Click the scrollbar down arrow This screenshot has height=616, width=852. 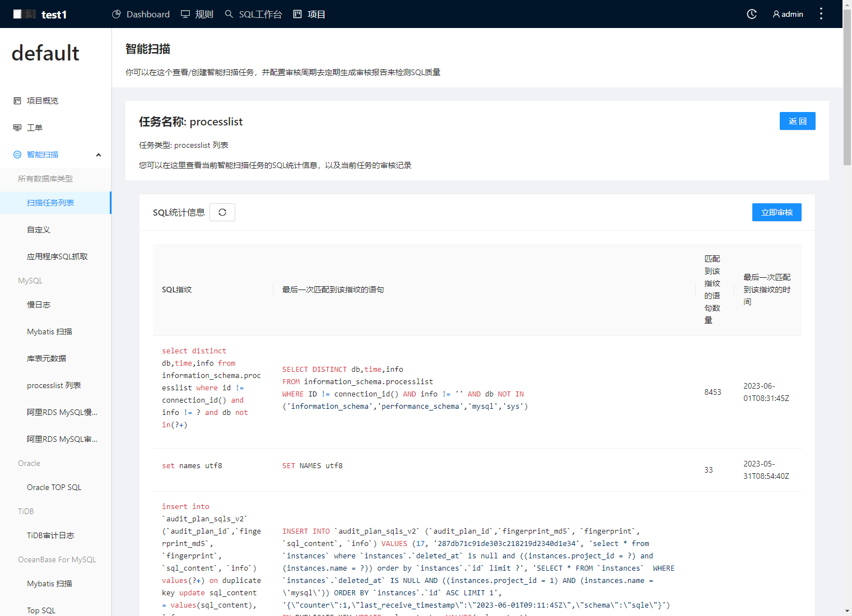847,611
